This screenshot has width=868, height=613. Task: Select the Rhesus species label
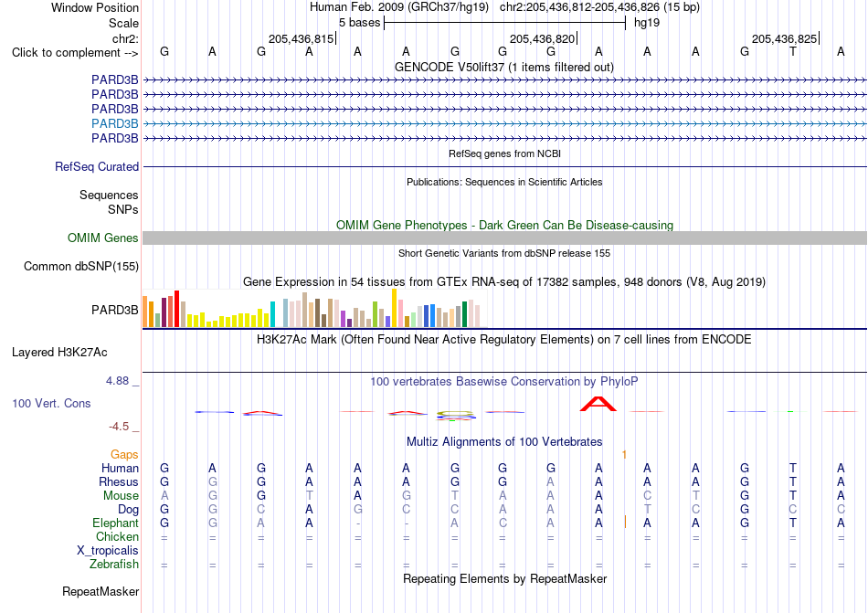pyautogui.click(x=119, y=481)
